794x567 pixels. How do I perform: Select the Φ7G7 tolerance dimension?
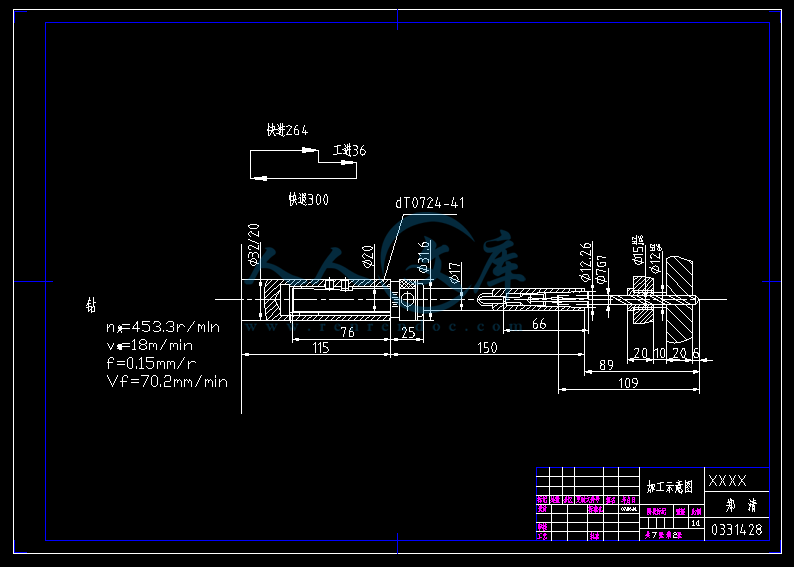point(601,269)
